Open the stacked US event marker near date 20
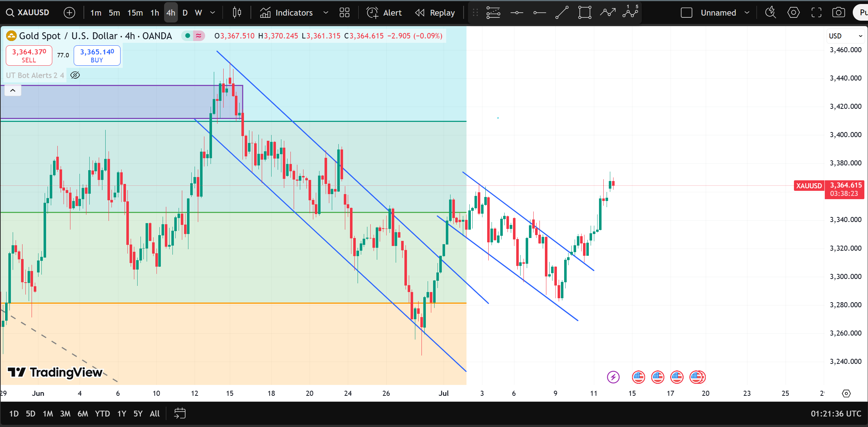Screen dimensions: 868x427 click(x=697, y=377)
